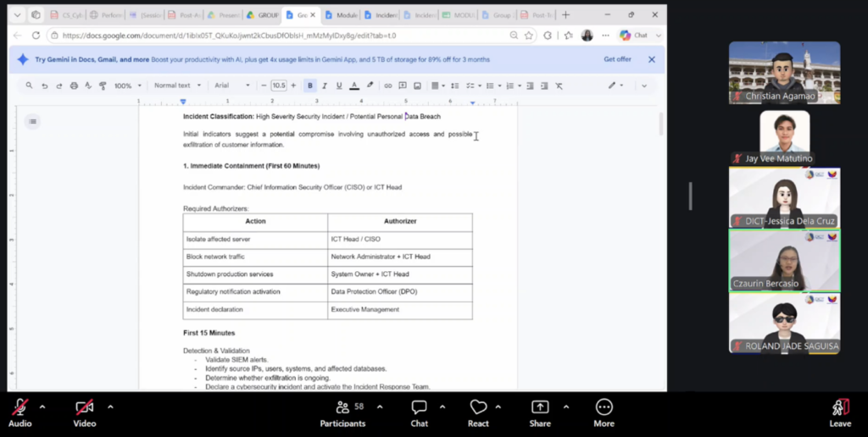Image resolution: width=868 pixels, height=437 pixels.
Task: Decrease the font size
Action: pos(264,86)
